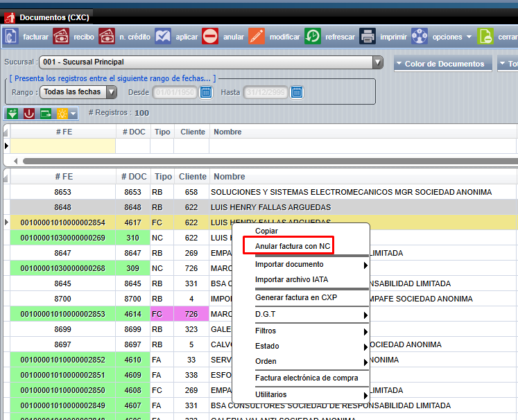518x420 pixels.
Task: Open the Hasta date calendar picker
Action: pos(297,92)
